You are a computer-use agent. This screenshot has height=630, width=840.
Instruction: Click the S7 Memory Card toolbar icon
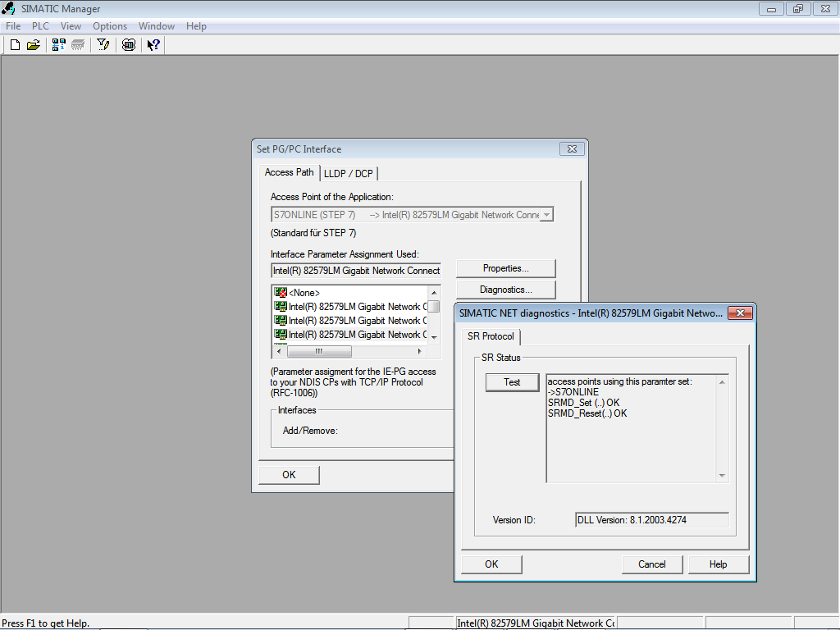[78, 45]
